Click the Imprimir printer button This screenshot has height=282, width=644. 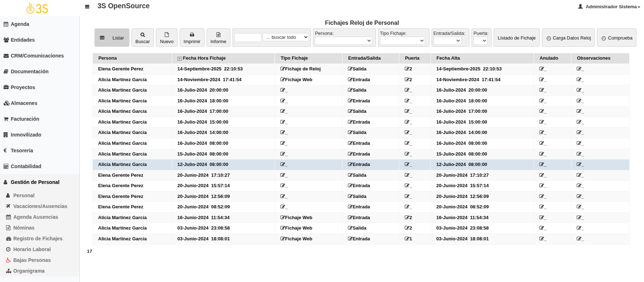[192, 38]
